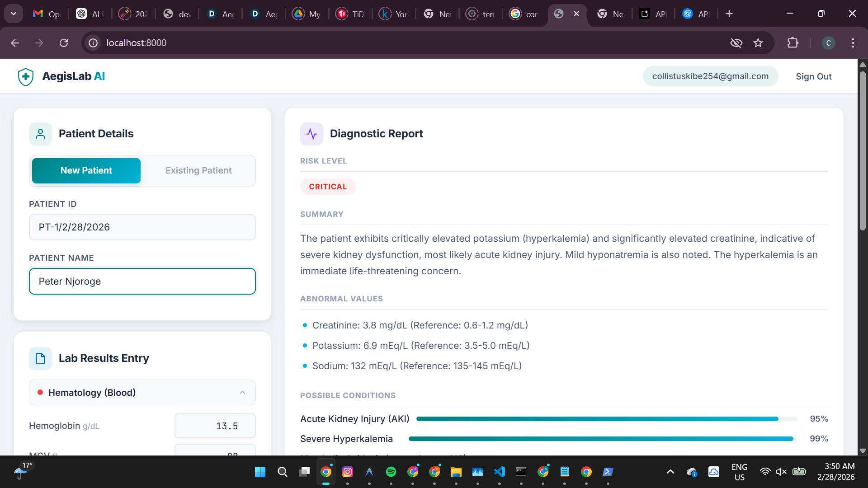868x488 pixels.
Task: Click the Diagnostic Report pulse icon
Action: point(311,134)
